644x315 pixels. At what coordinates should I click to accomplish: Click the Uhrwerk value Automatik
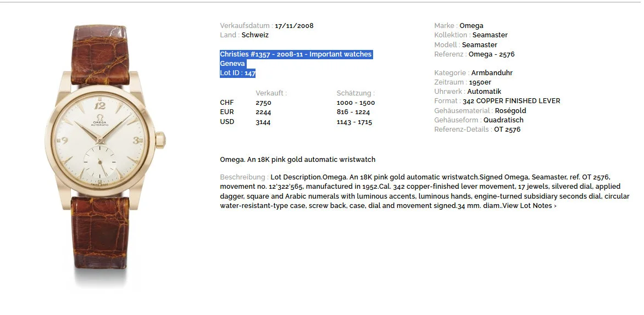tap(485, 92)
